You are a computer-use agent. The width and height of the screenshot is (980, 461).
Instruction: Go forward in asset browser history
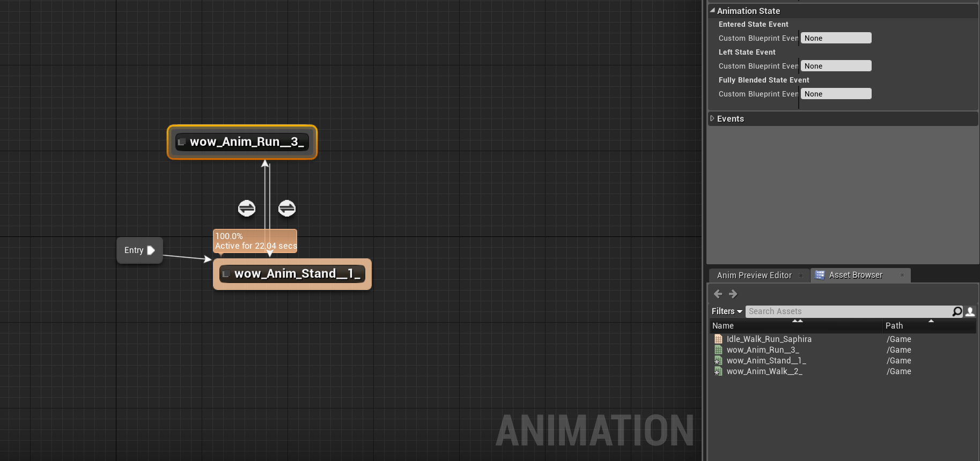(x=733, y=294)
